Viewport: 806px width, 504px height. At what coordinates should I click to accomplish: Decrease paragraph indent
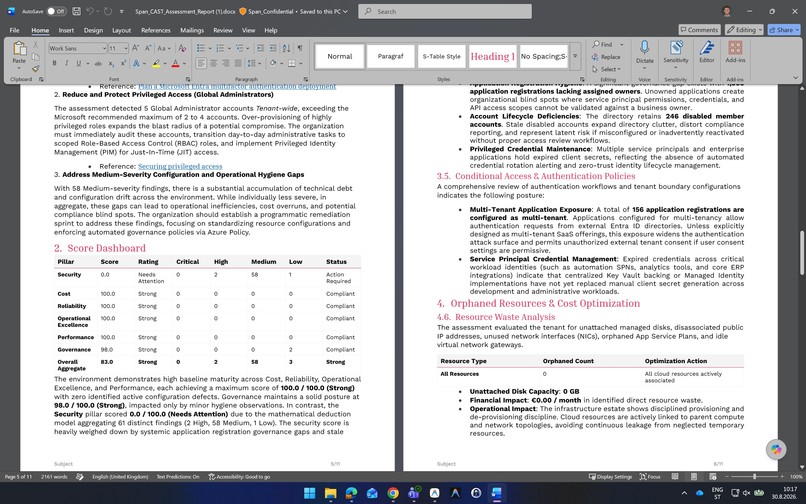point(260,48)
